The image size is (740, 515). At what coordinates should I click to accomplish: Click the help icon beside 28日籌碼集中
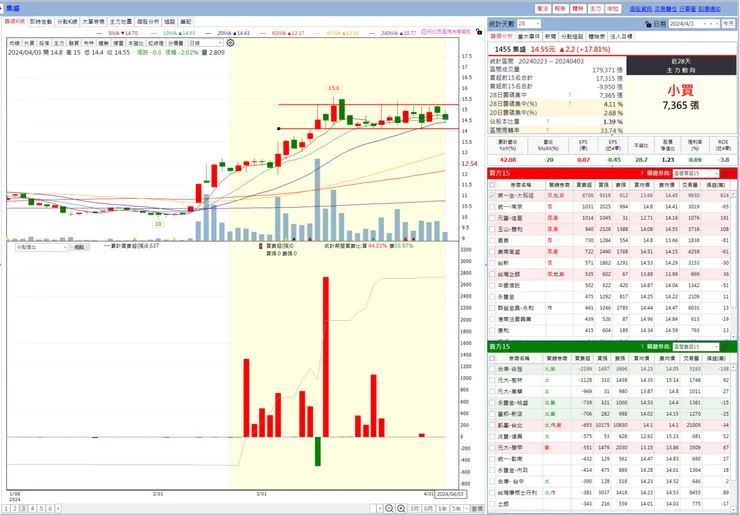click(570, 95)
